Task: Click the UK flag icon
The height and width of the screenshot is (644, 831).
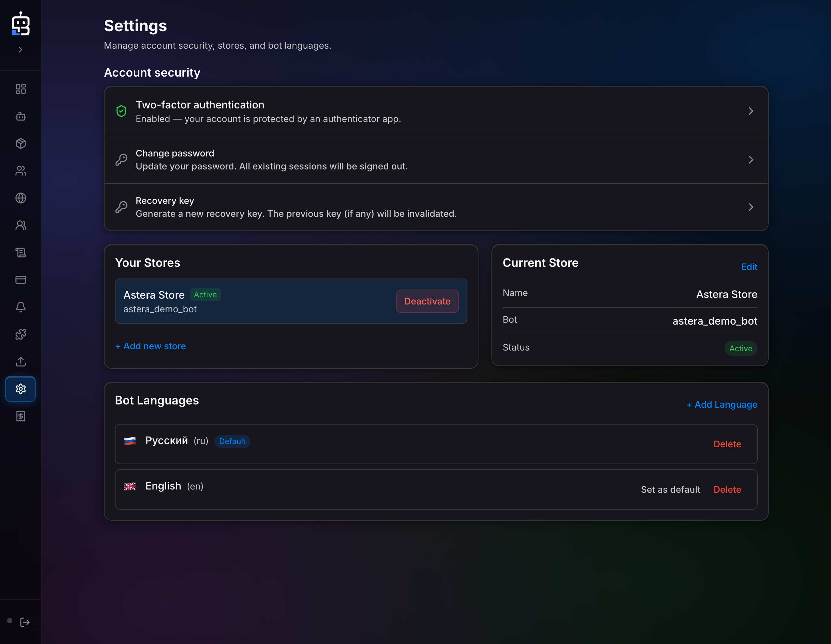Action: 130,487
